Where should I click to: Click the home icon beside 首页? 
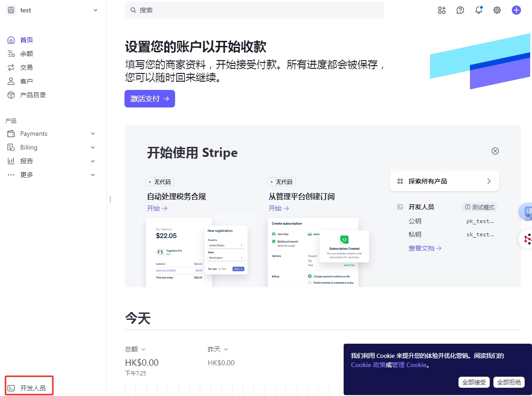(x=11, y=40)
